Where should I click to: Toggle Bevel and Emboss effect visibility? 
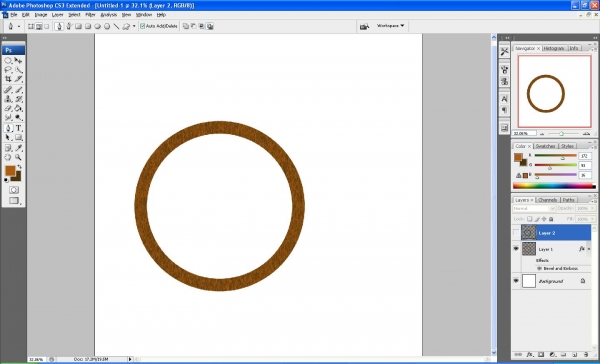pos(540,269)
